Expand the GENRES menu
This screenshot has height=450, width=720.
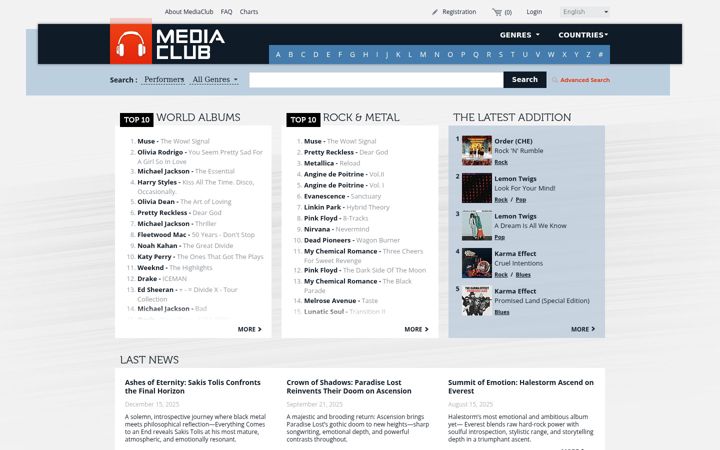point(520,35)
